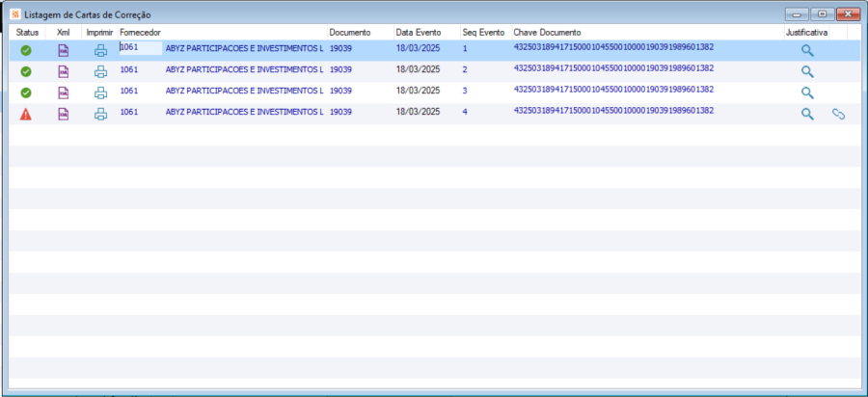Viewport: 868px width, 397px height.
Task: Click Documento 19039 in Seq Evento 2 row
Action: (340, 69)
